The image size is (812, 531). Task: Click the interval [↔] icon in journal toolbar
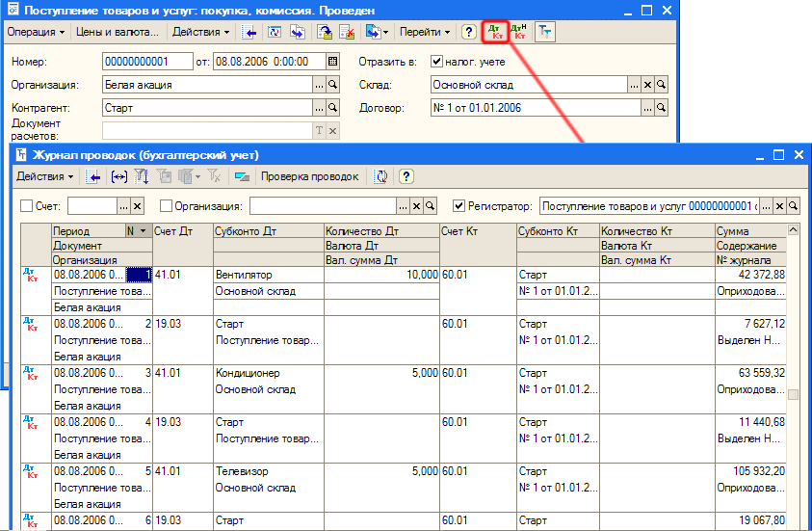point(118,176)
